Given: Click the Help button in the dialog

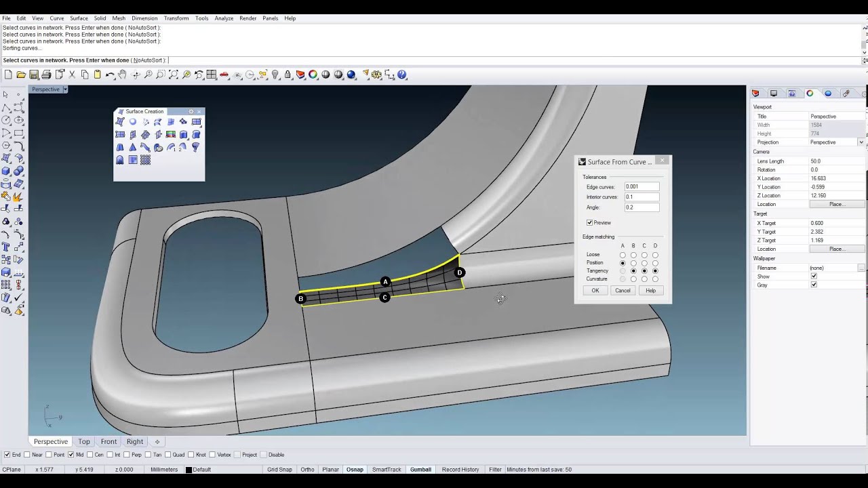Looking at the screenshot, I should [650, 291].
